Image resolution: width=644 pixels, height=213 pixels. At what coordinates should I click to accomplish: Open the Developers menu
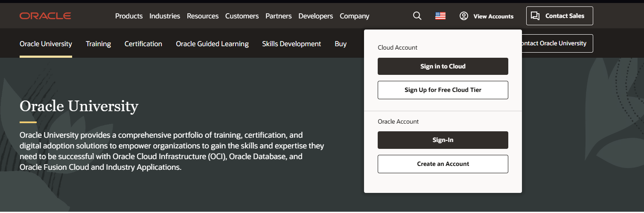click(316, 16)
